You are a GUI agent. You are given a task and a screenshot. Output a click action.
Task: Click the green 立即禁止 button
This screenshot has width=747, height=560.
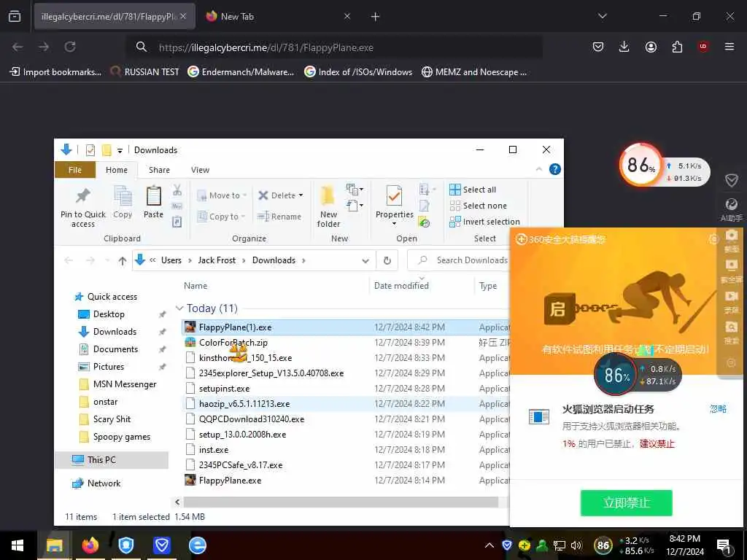[626, 503]
